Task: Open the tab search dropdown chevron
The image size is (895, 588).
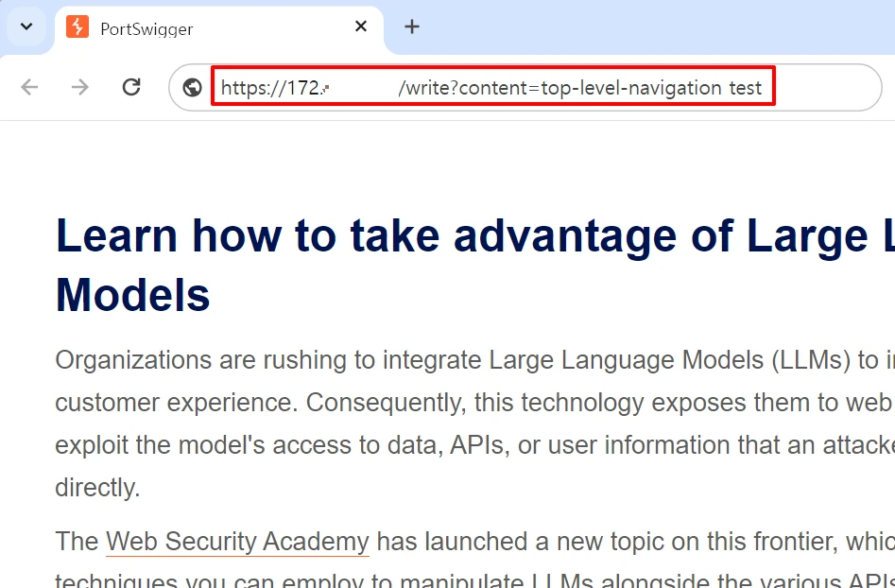Action: click(26, 26)
